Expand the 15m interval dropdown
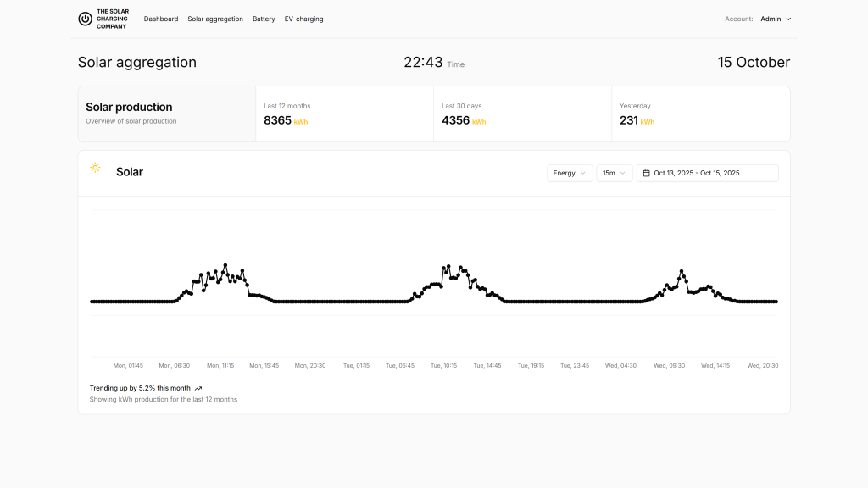The image size is (868, 488). [x=614, y=173]
